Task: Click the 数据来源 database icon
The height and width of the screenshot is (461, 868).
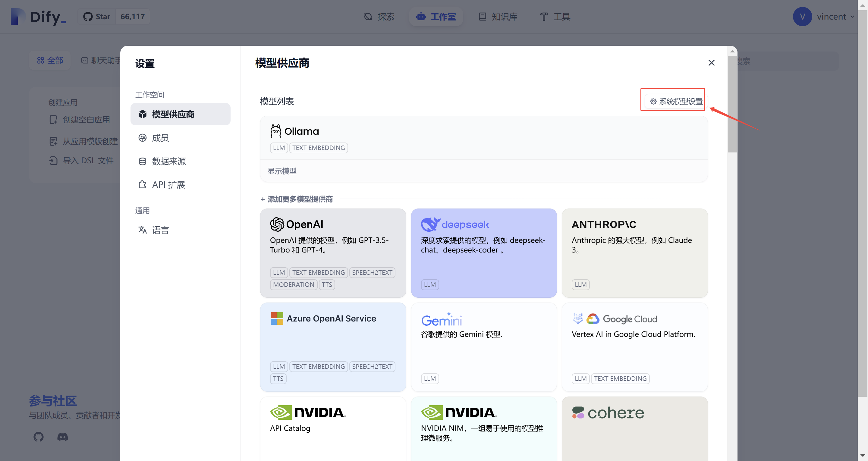Action: (143, 161)
